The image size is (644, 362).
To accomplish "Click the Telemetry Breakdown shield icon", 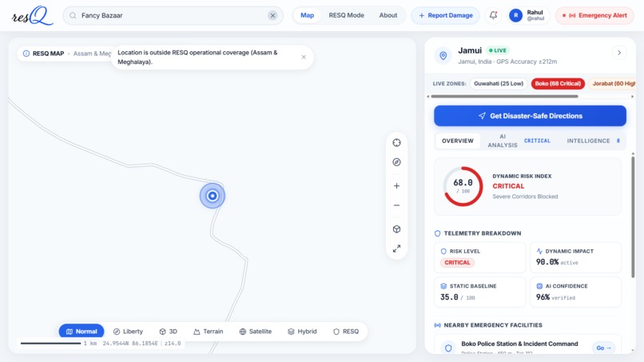I will coord(437,233).
